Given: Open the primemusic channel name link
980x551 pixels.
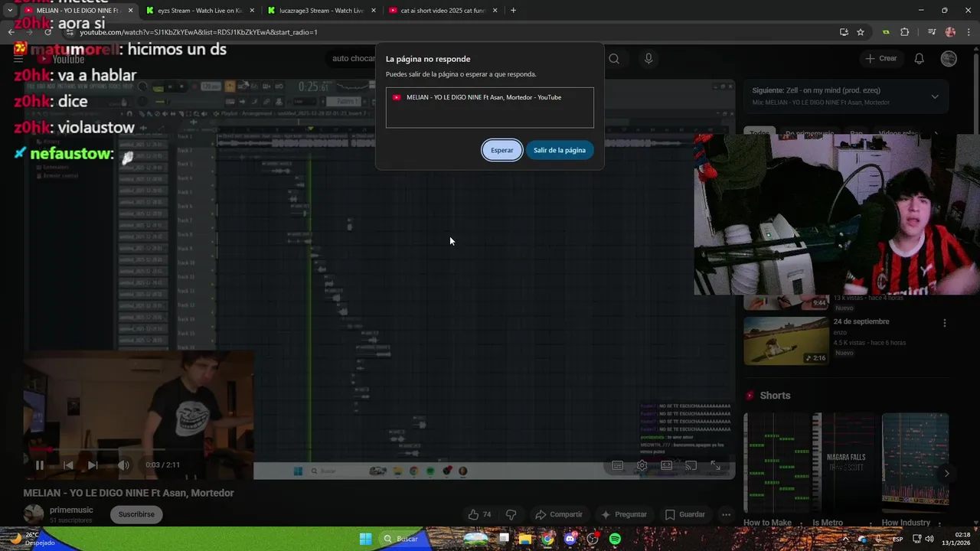Looking at the screenshot, I should click(x=71, y=510).
